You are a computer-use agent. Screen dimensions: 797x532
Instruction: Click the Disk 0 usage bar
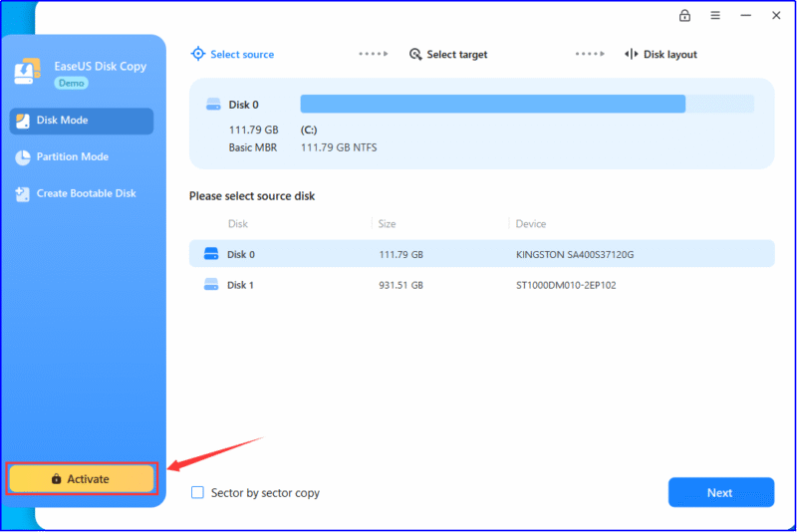pyautogui.click(x=527, y=104)
